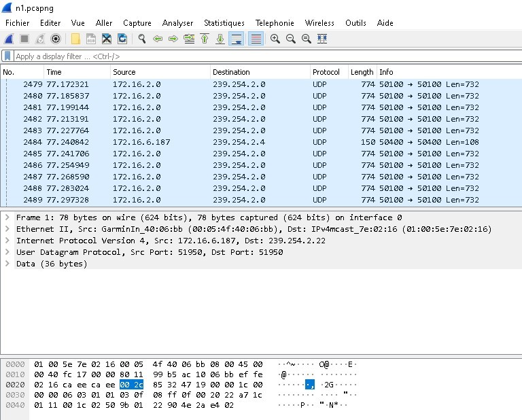Open the Analyser menu
522x420 pixels.
coord(177,23)
